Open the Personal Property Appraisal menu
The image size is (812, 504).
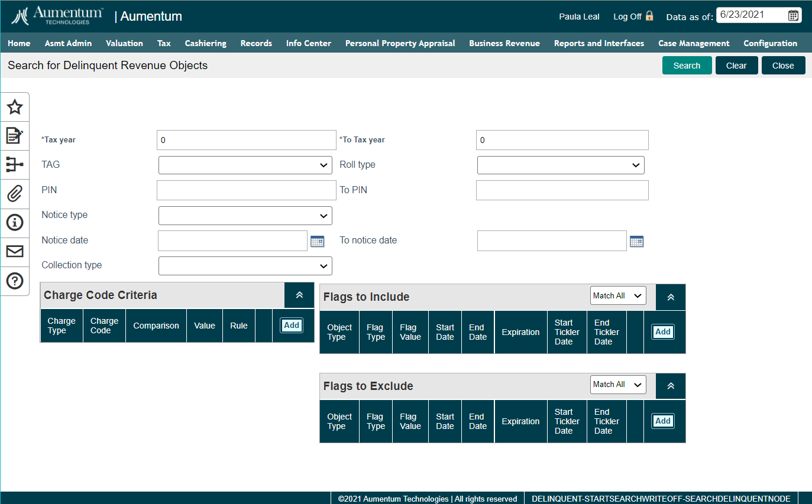(400, 43)
